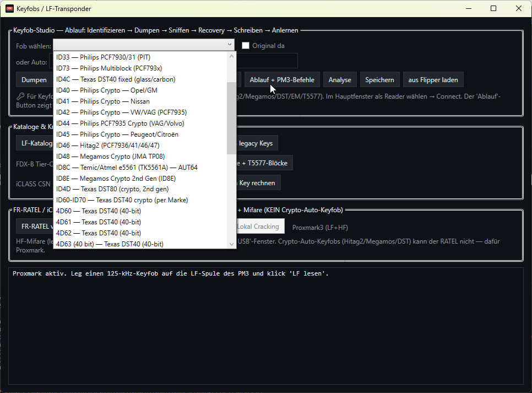Click the 'Lokal Cracking' button

(260, 227)
